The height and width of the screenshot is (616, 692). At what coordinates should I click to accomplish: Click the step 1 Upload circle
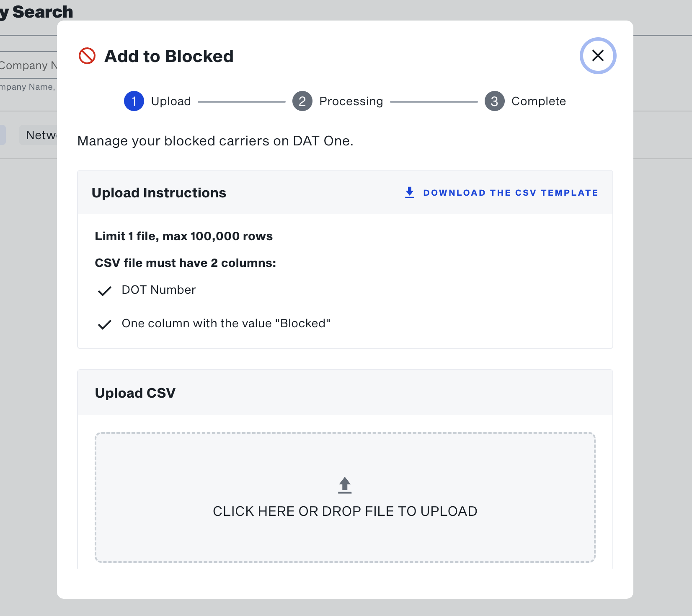[134, 101]
